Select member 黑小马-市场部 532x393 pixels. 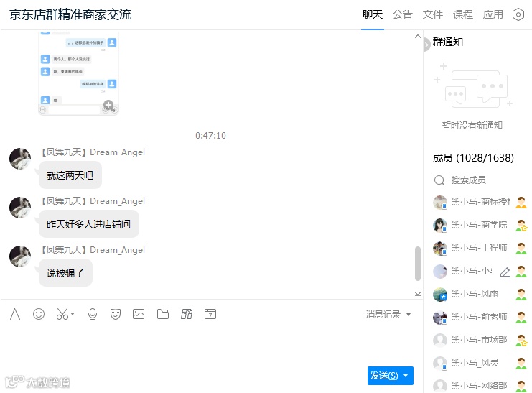(480, 340)
